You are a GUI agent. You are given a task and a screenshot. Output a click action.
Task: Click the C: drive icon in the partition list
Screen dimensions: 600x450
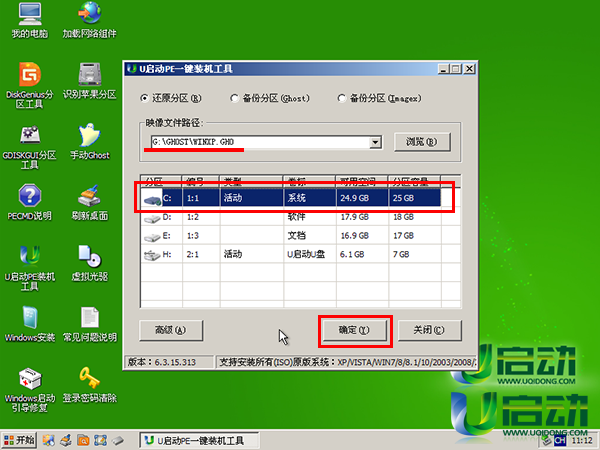(152, 199)
